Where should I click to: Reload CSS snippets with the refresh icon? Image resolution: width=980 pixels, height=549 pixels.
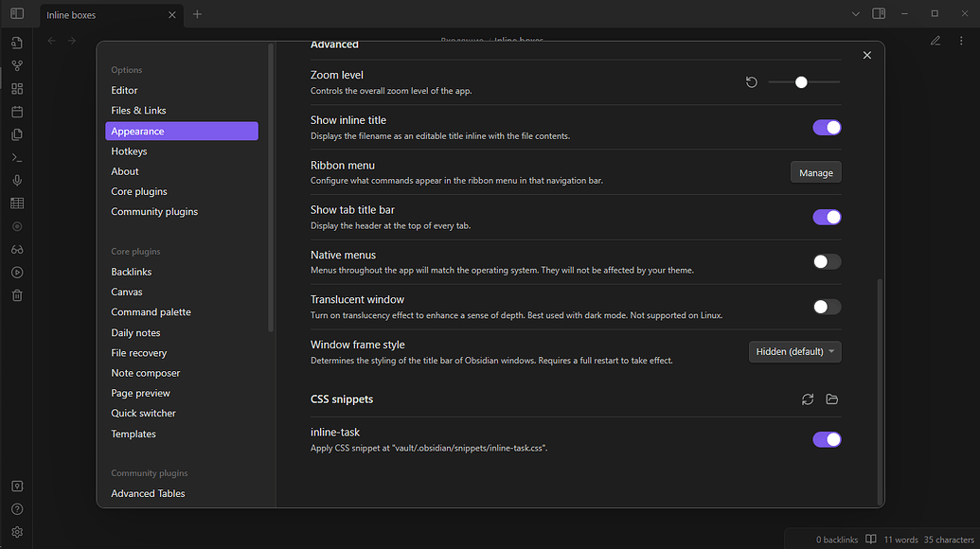pyautogui.click(x=807, y=399)
